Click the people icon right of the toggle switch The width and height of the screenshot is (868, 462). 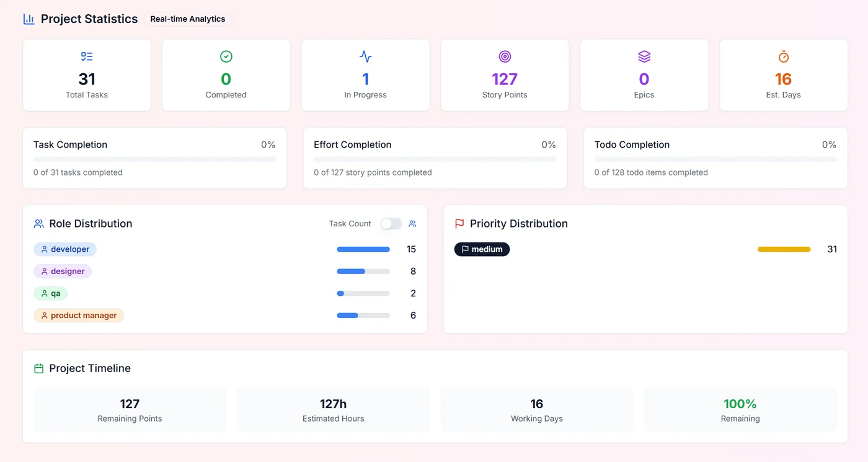[412, 224]
